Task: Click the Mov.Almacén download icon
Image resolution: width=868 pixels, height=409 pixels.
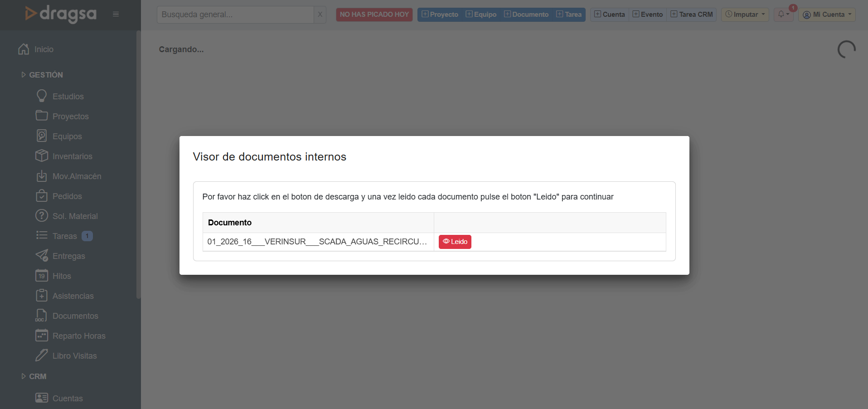Action: click(42, 176)
